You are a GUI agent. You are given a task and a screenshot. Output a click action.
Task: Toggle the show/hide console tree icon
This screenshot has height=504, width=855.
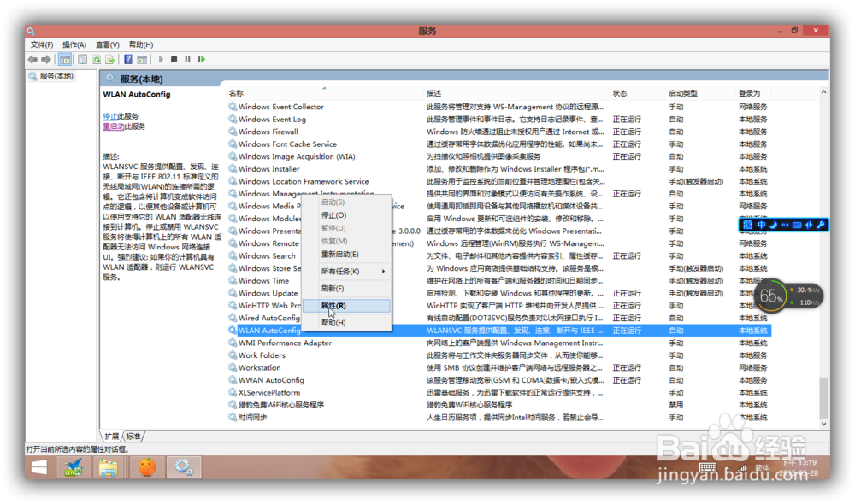click(x=65, y=60)
